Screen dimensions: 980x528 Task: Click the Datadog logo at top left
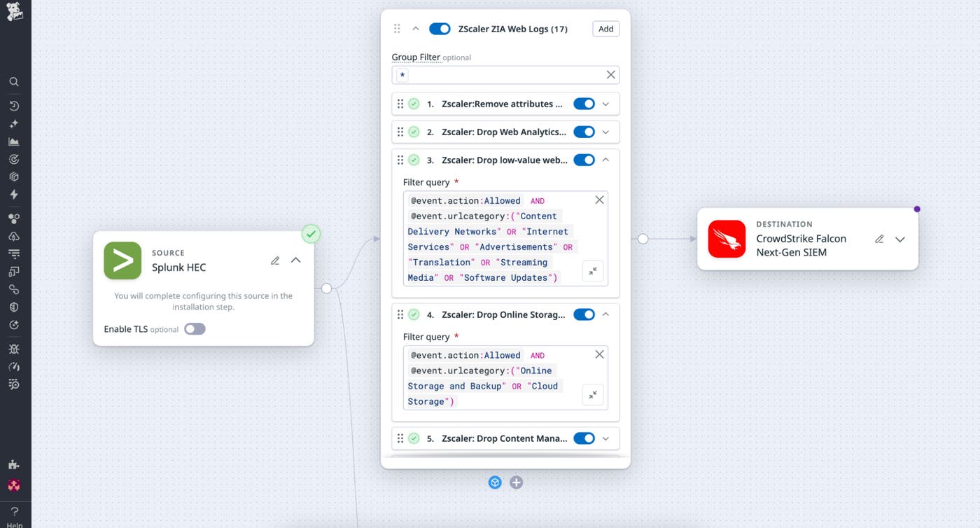coord(14,12)
